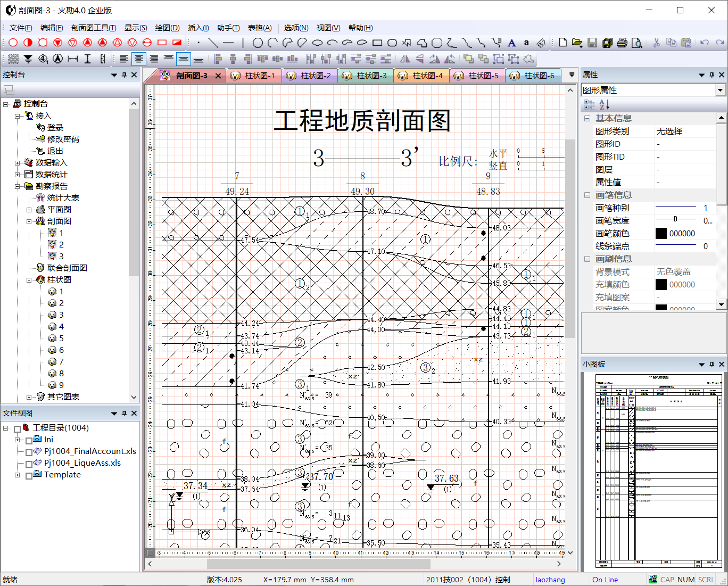Expand the 数据输入 tree node

18,163
